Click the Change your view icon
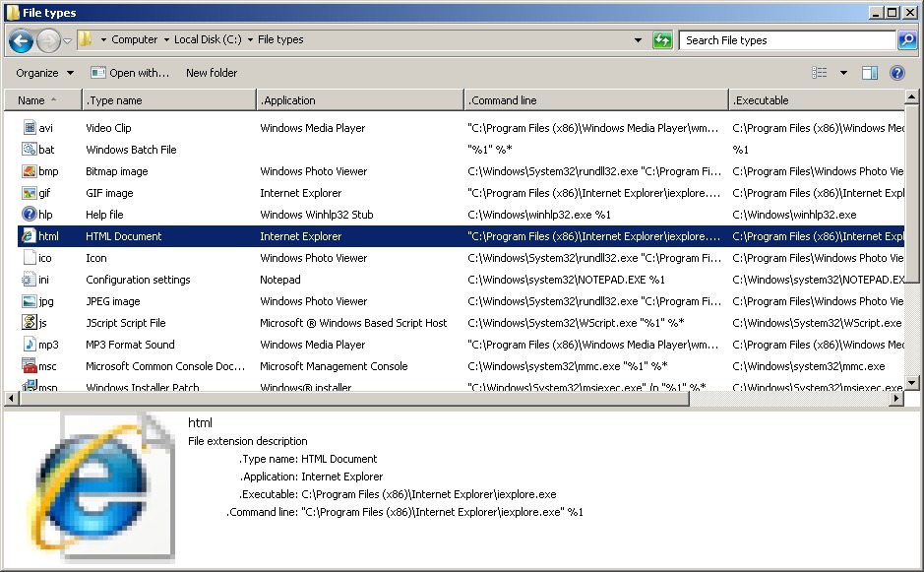This screenshot has height=572, width=924. [x=819, y=73]
